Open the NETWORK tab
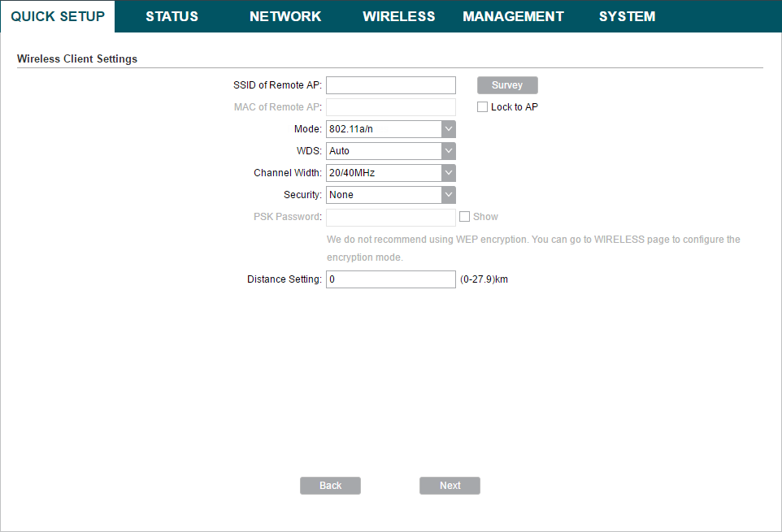The height and width of the screenshot is (532, 782). click(x=285, y=16)
